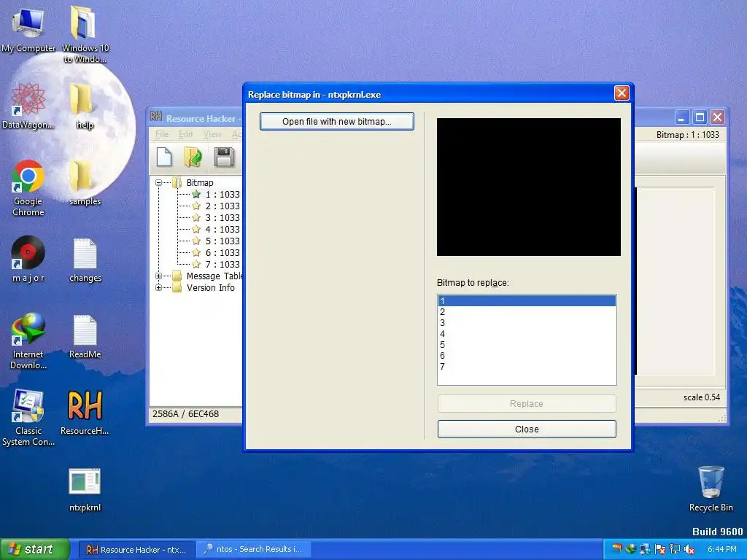This screenshot has width=747, height=560.
Task: Select the Recycle Bin icon
Action: [711, 489]
